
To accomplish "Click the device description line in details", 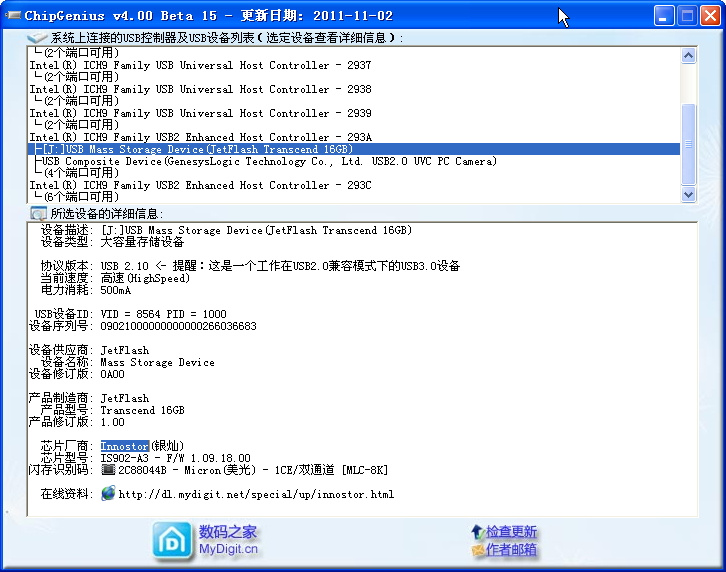I will tap(256, 230).
